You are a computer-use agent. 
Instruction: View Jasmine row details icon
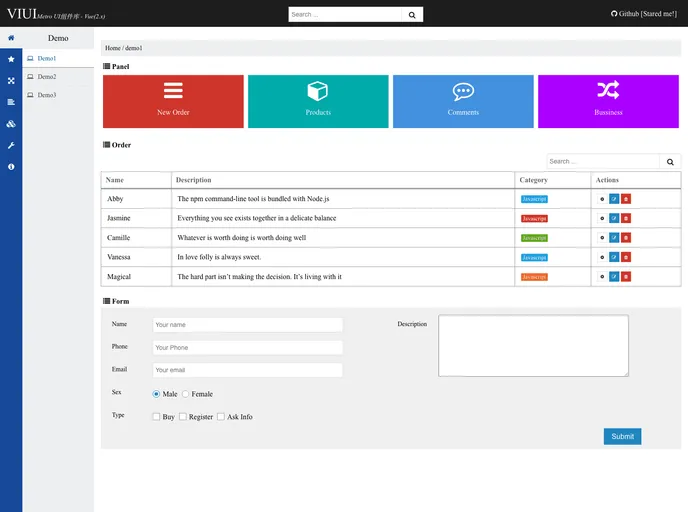click(x=602, y=218)
